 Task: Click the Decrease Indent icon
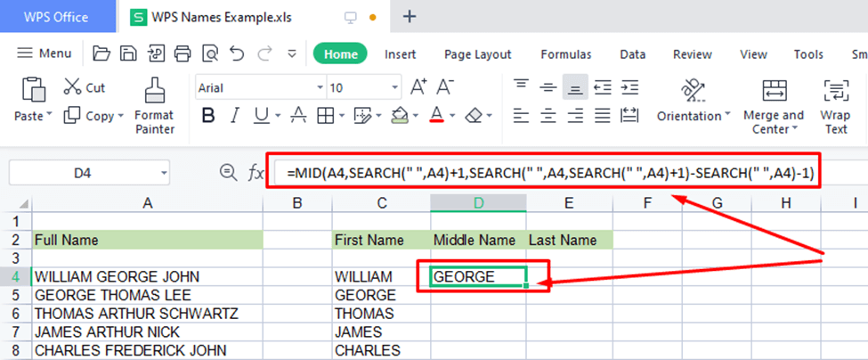[x=603, y=87]
